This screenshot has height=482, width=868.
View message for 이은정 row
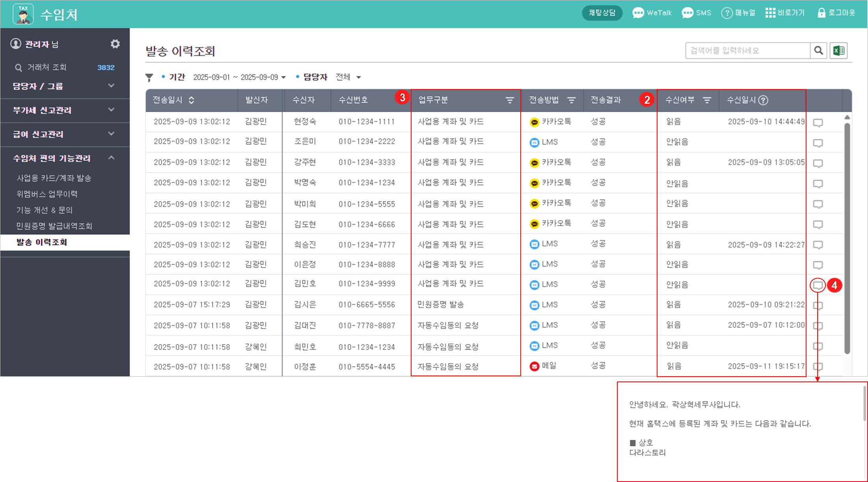pos(818,265)
